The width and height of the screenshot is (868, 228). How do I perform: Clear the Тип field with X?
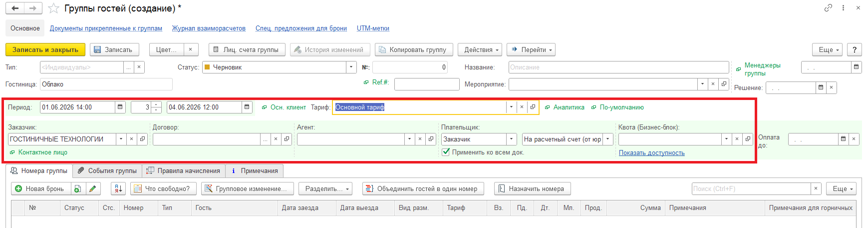tap(139, 67)
